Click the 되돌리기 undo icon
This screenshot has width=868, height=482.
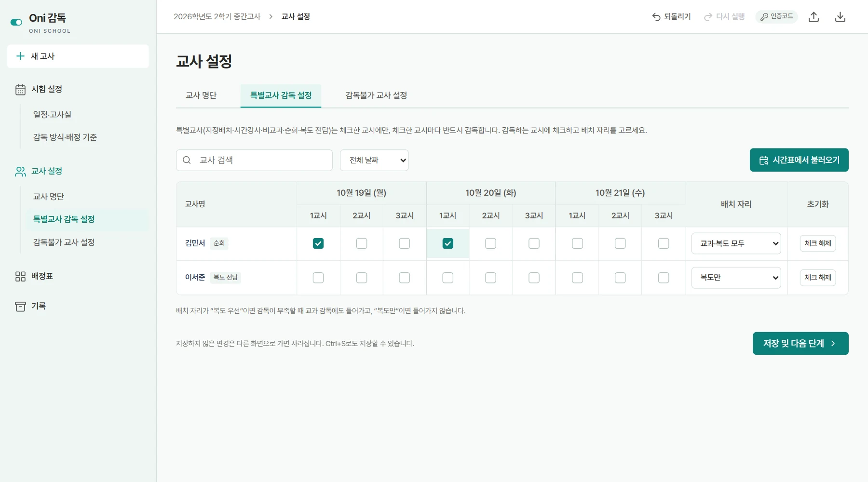[x=656, y=17]
